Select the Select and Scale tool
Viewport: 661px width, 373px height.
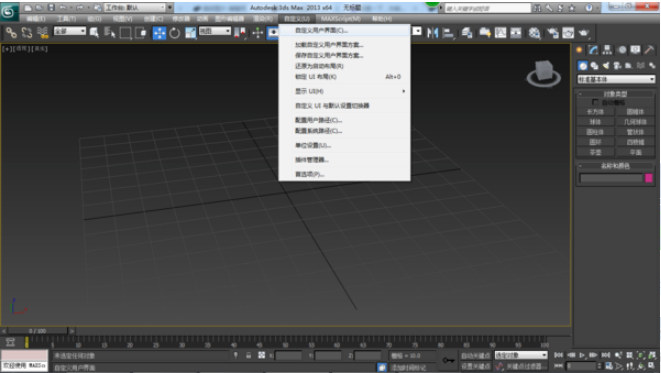coord(191,32)
